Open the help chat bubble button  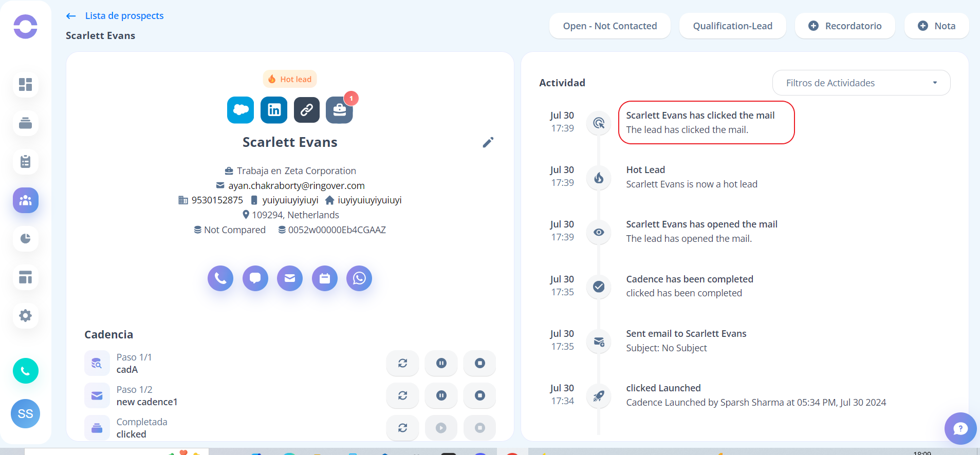[x=960, y=428]
